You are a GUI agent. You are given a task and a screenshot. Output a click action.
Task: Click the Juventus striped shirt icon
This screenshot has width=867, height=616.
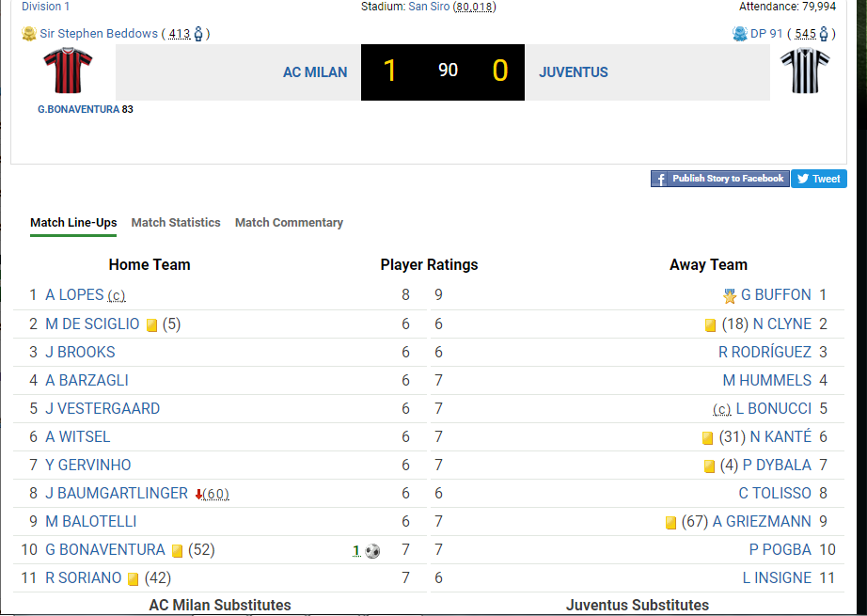805,71
